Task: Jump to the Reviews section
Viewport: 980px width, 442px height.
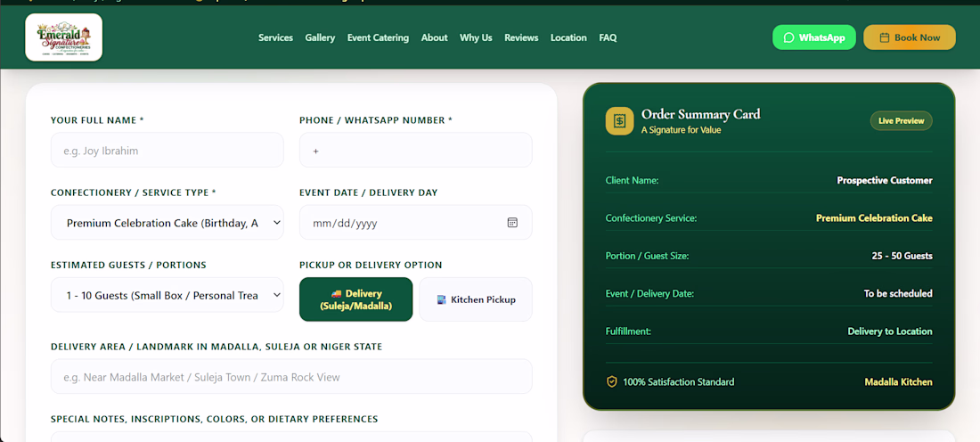Action: coord(521,37)
